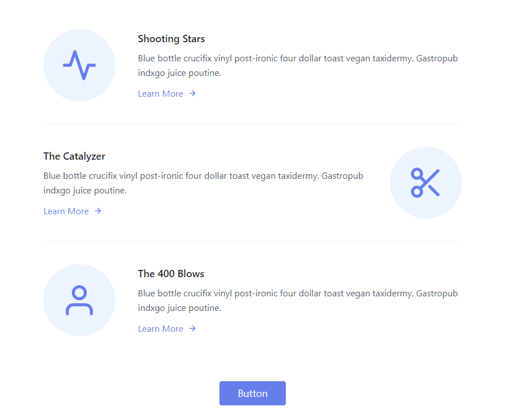Image resolution: width=507 pixels, height=420 pixels.
Task: Click the pulse activity icon beside Shooting Stars
Action: click(x=79, y=65)
